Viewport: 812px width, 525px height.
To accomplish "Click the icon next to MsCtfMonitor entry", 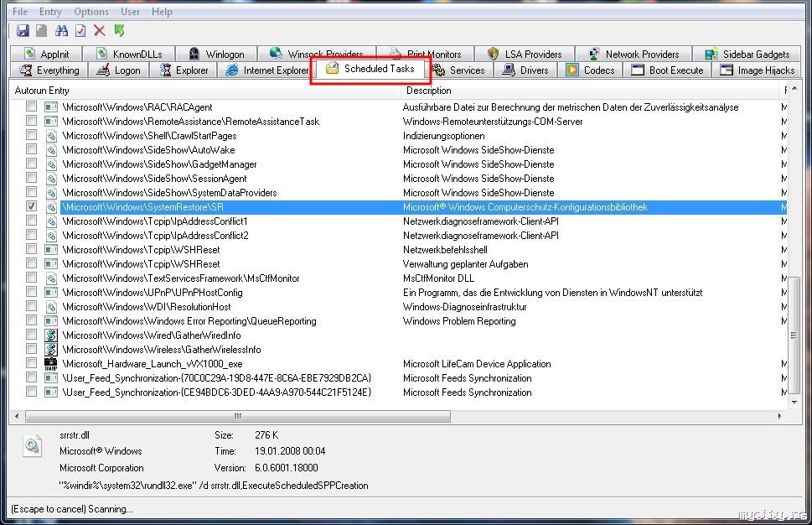I will pyautogui.click(x=51, y=278).
